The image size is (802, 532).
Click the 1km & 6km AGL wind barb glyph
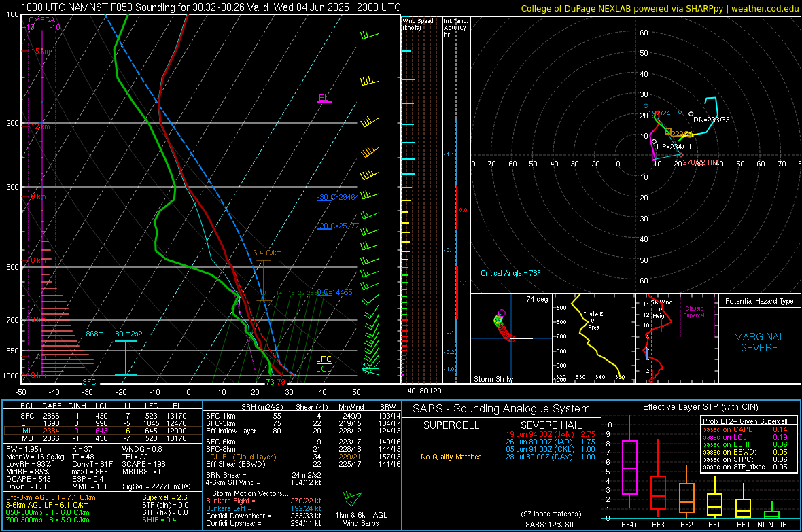coord(353,498)
